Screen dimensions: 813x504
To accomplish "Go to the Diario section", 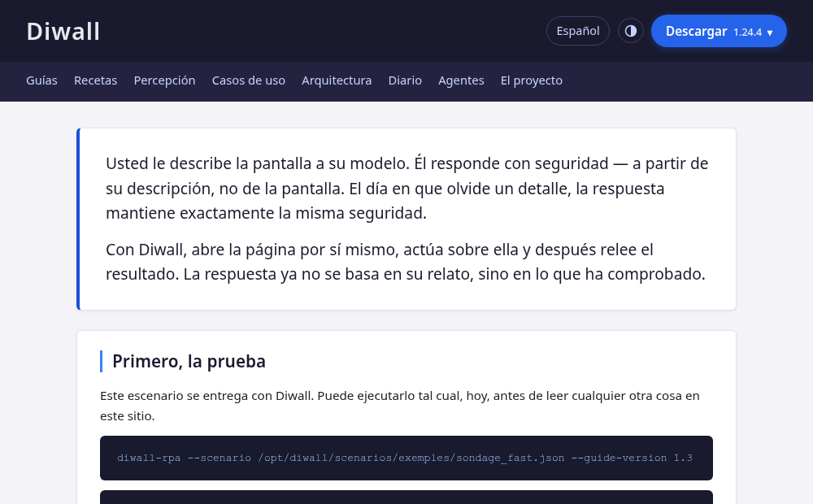I will (x=405, y=80).
